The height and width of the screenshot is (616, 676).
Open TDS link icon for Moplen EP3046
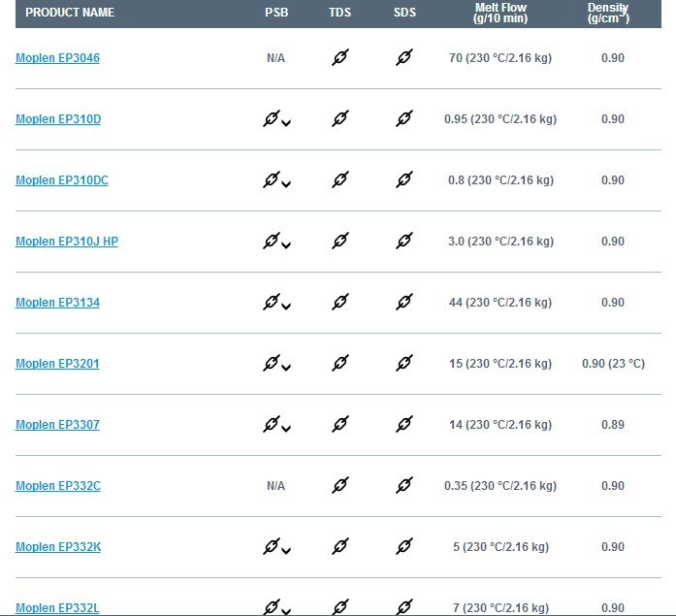pyautogui.click(x=340, y=57)
